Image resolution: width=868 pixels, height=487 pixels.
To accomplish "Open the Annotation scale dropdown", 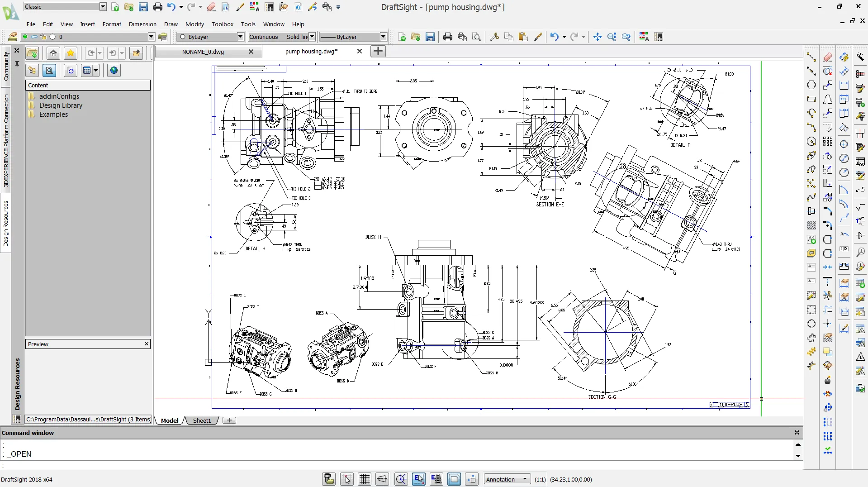I will pyautogui.click(x=506, y=479).
